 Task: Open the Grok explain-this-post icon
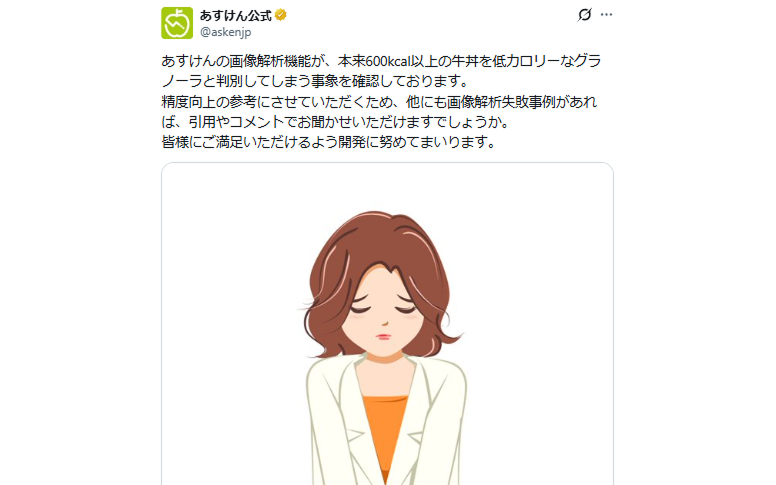point(584,15)
